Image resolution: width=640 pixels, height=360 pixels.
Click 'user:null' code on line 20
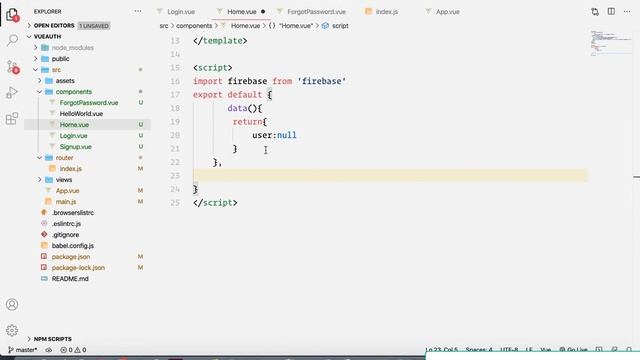point(274,135)
